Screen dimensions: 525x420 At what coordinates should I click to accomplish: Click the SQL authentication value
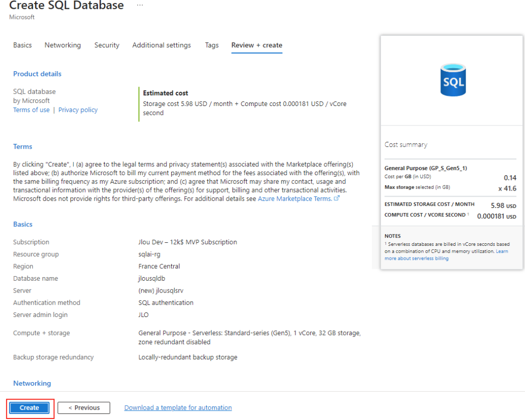click(x=166, y=303)
